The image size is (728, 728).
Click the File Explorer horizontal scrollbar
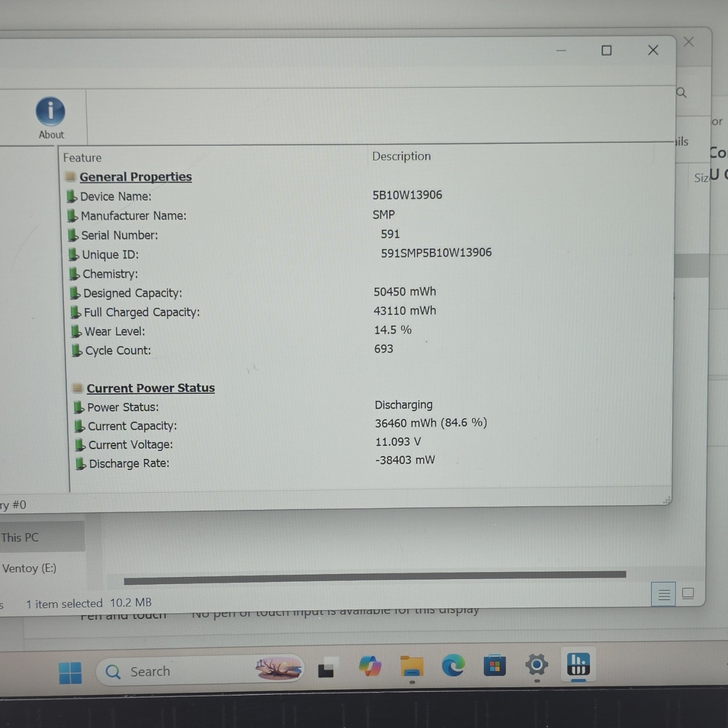tap(375, 577)
